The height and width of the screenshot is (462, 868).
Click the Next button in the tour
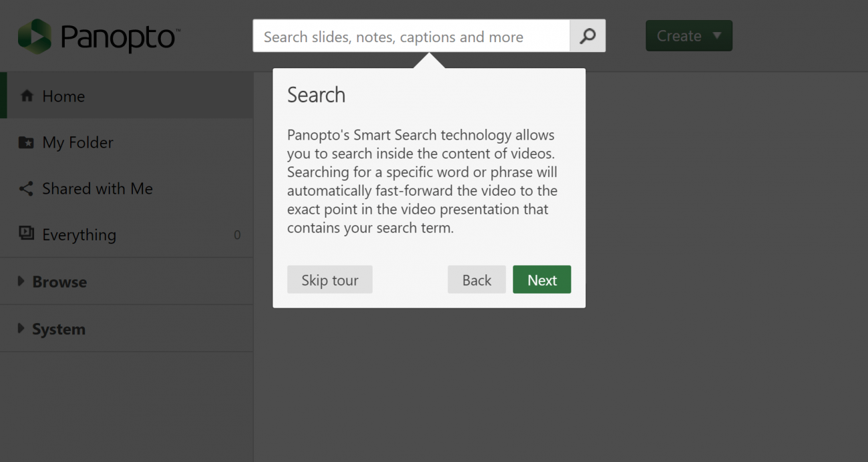(x=541, y=279)
